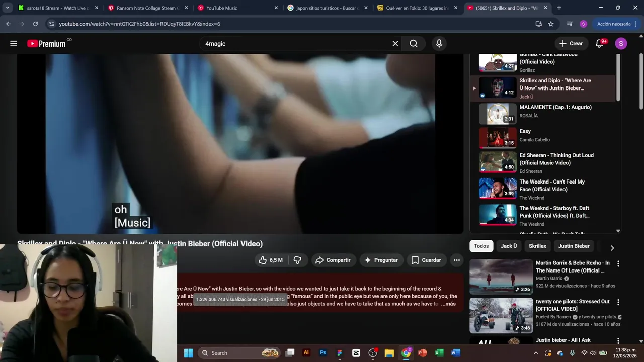Open options for Martin Garrix video
The image size is (644, 362).
tap(618, 263)
